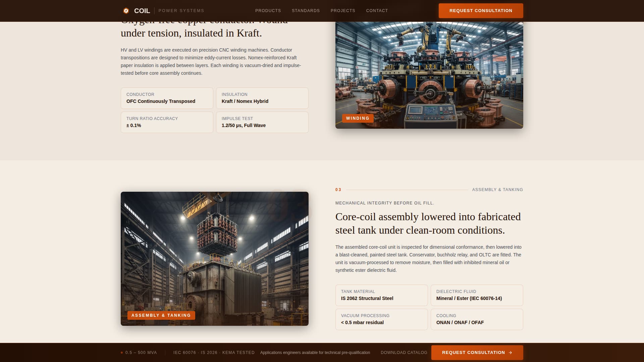Viewport: 644px width, 362px height.
Task: Click the 03 section number marker
Action: (x=338, y=190)
